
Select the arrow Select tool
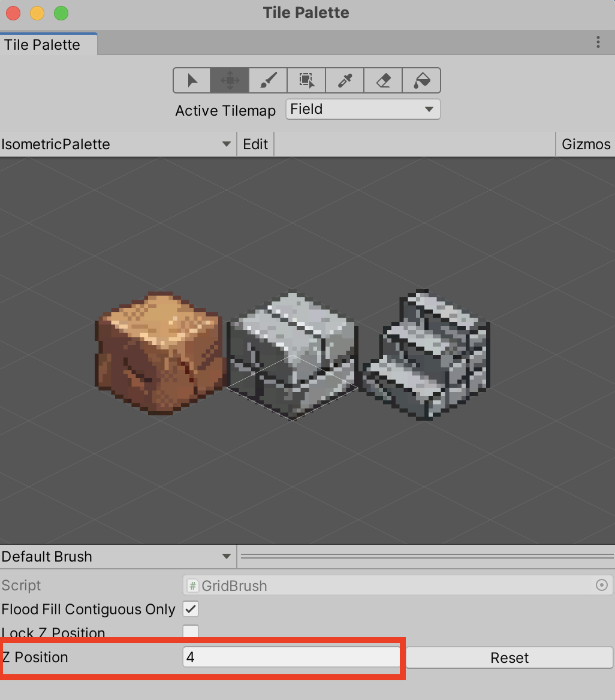click(x=192, y=80)
